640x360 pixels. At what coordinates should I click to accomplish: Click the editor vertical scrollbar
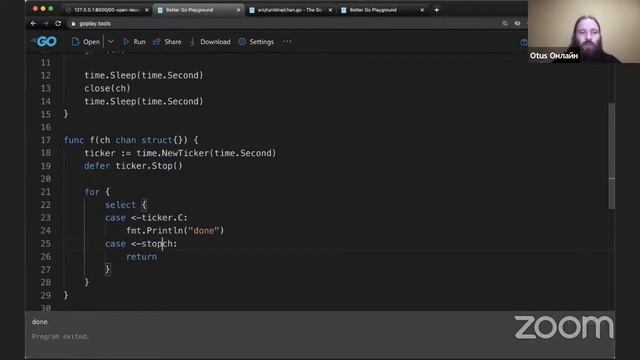coord(611,155)
